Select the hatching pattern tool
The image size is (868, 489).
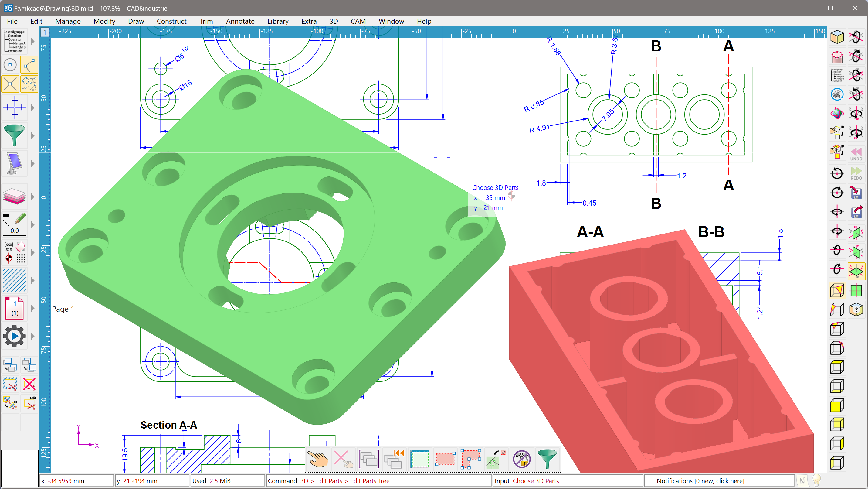tap(15, 280)
